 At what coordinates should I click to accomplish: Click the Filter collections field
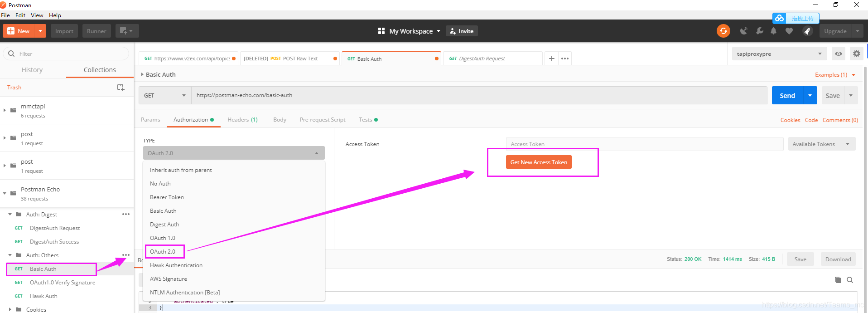pyautogui.click(x=66, y=54)
